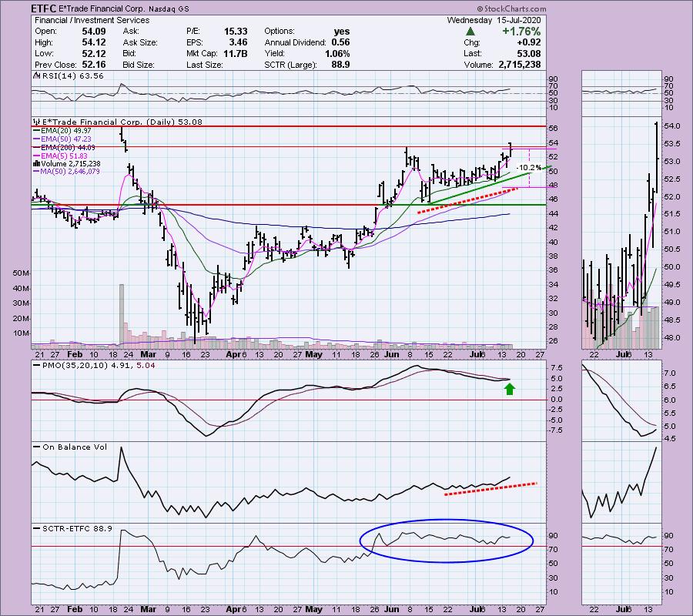This screenshot has width=693, height=616.
Task: Open the enlarged recent-price thumbnail panel
Action: [622, 233]
